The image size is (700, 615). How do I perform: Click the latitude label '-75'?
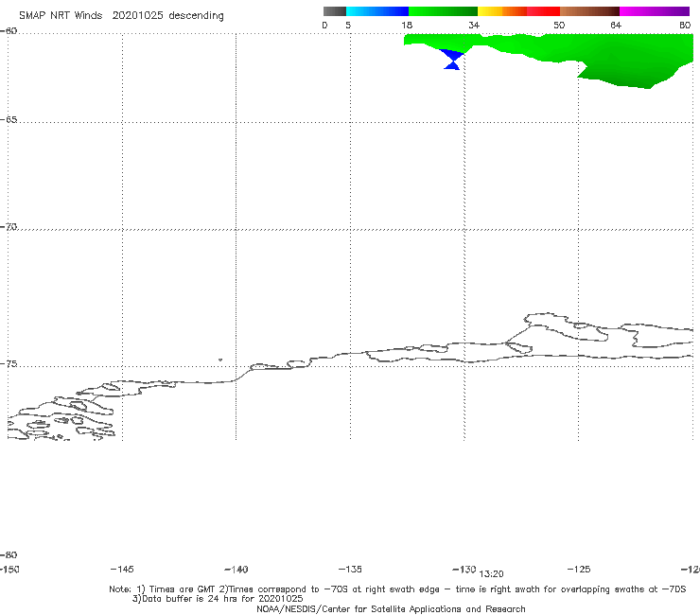pos(9,364)
